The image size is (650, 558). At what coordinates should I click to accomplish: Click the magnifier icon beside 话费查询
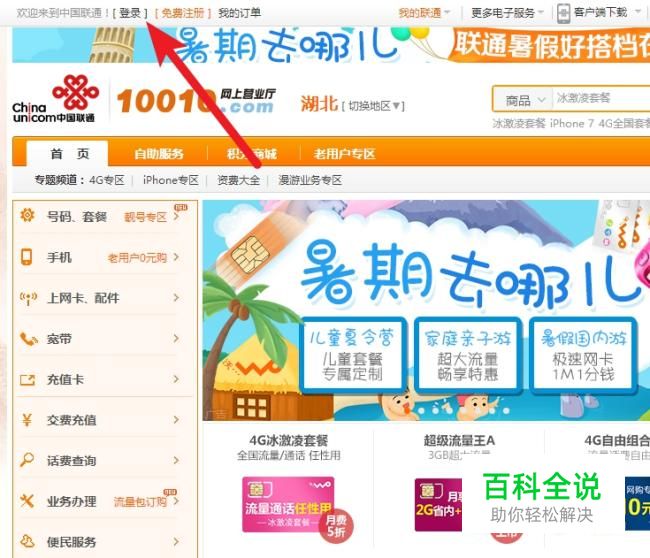27,460
